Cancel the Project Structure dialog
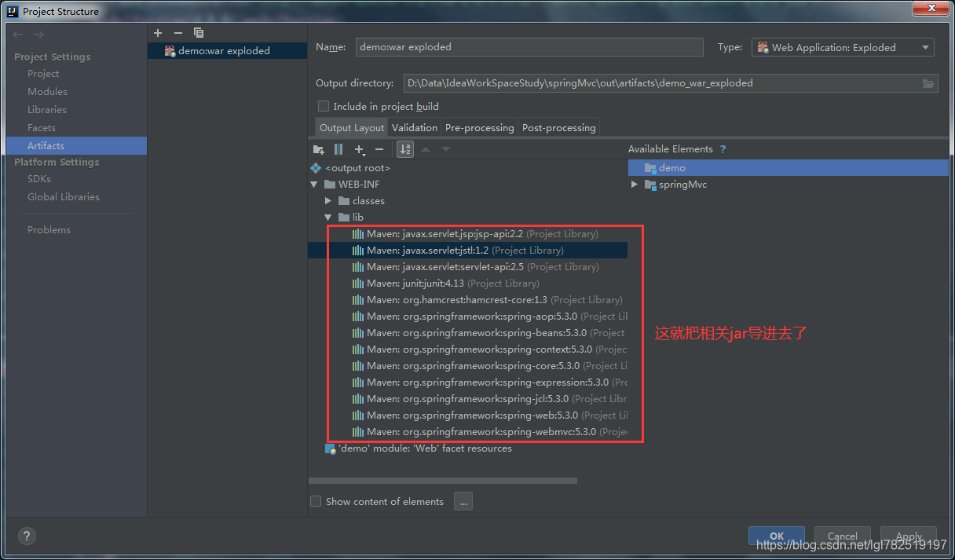 (x=843, y=536)
